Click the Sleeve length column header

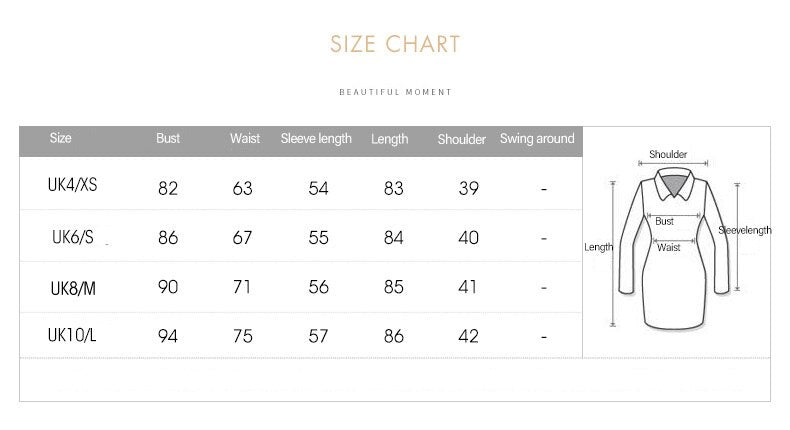click(x=316, y=139)
